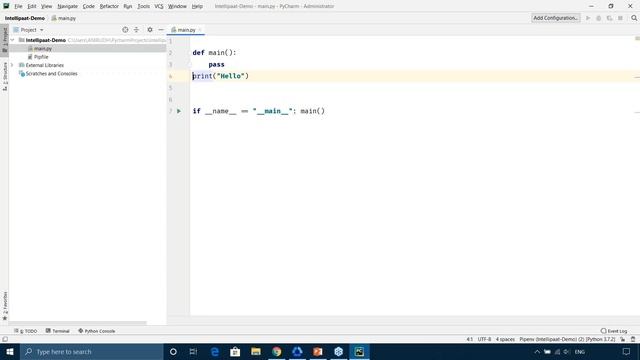Viewport: 640px width, 360px height.
Task: Click main.py breadcrumb in navigation bar
Action: pyautogui.click(x=64, y=18)
